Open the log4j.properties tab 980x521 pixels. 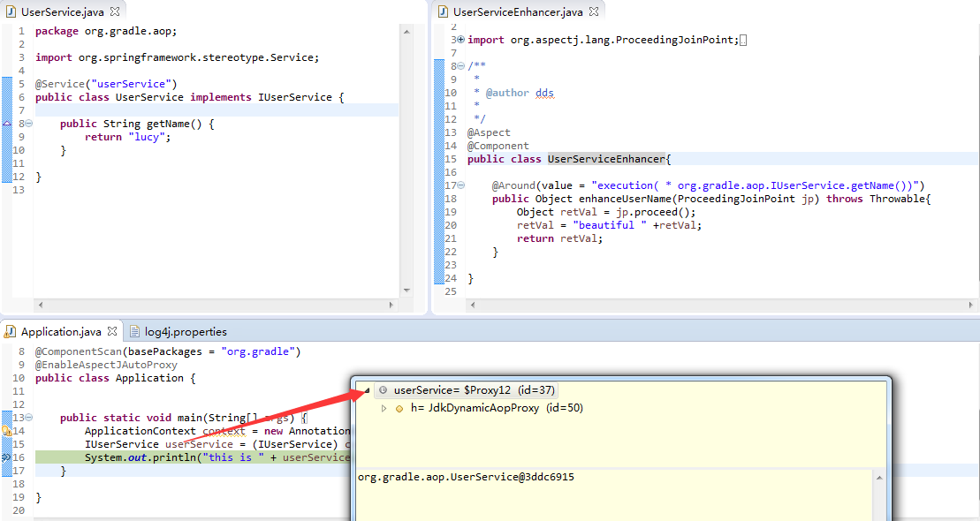coord(186,332)
